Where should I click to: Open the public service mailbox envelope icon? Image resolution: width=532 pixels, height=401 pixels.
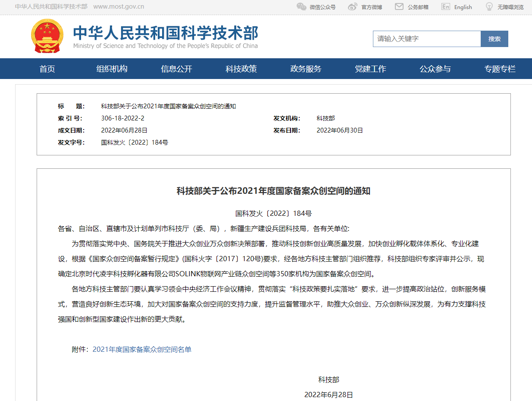point(399,7)
